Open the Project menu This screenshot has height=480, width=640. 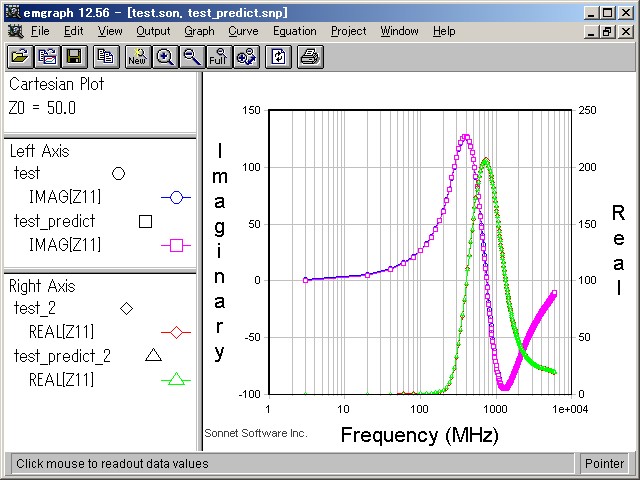[349, 31]
